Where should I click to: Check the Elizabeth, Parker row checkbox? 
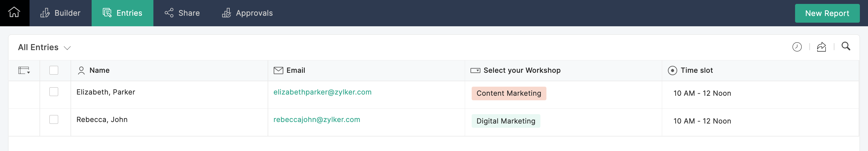[x=54, y=92]
